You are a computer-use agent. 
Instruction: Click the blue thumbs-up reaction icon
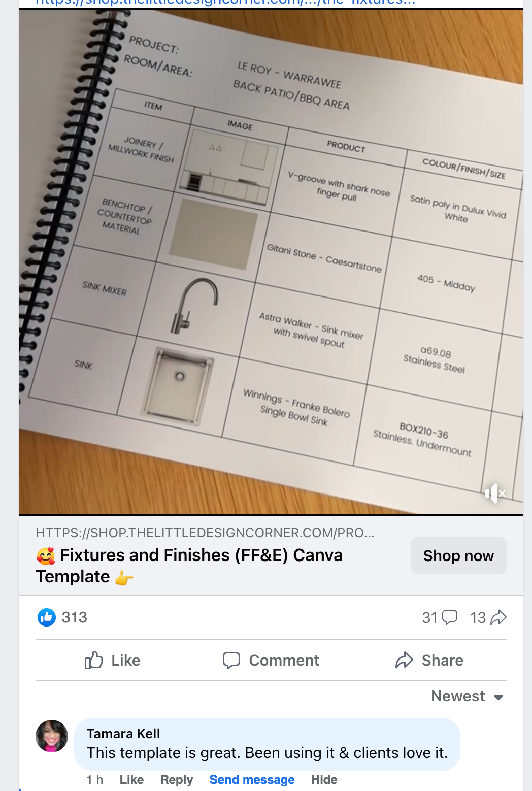(x=47, y=617)
